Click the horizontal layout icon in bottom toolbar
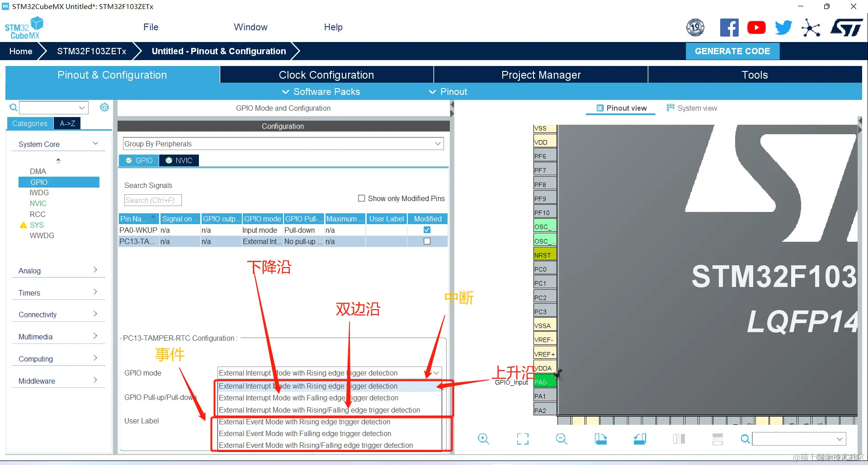 (x=717, y=439)
